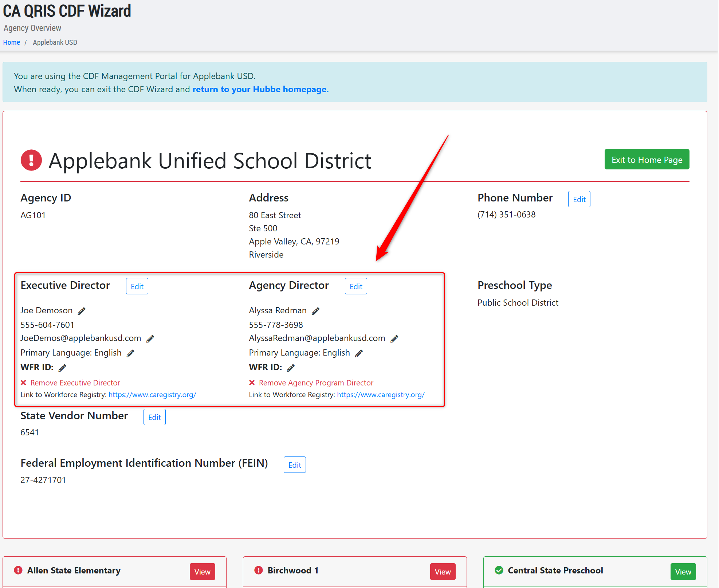View Allen State Elementary site
This screenshot has height=588, width=719.
202,572
